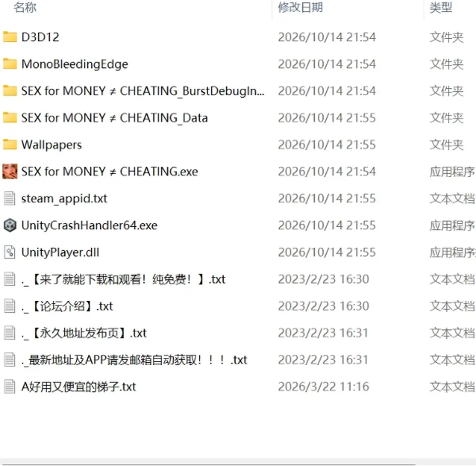476x466 pixels.
Task: Select the file name UnityCrashHandler64.exe
Action: click(x=89, y=225)
